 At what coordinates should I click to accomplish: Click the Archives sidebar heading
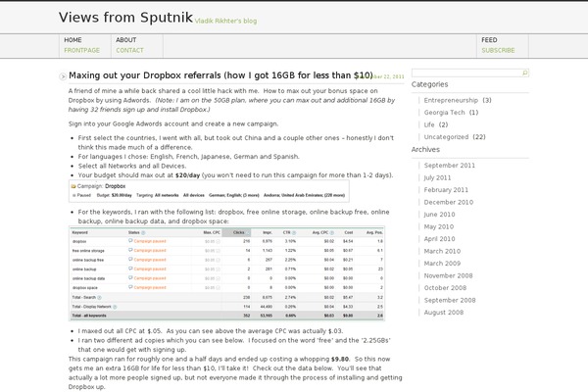pos(425,149)
